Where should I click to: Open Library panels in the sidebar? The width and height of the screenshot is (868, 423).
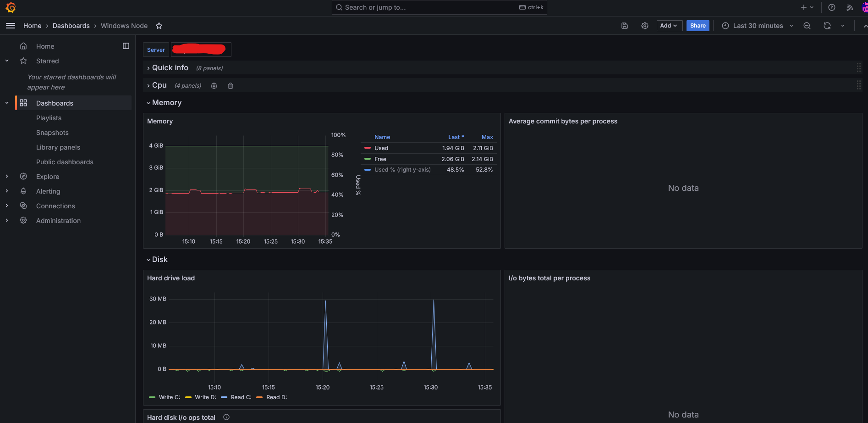pos(58,147)
